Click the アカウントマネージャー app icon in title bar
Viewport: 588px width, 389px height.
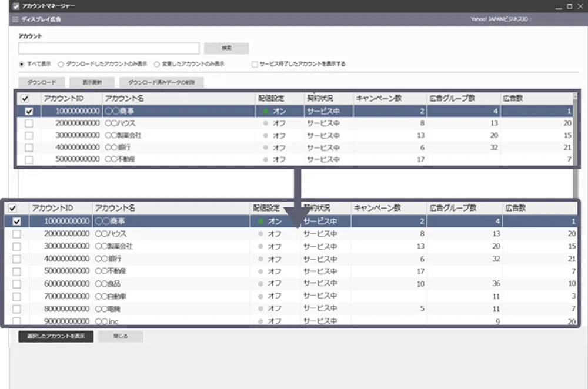tap(15, 6)
